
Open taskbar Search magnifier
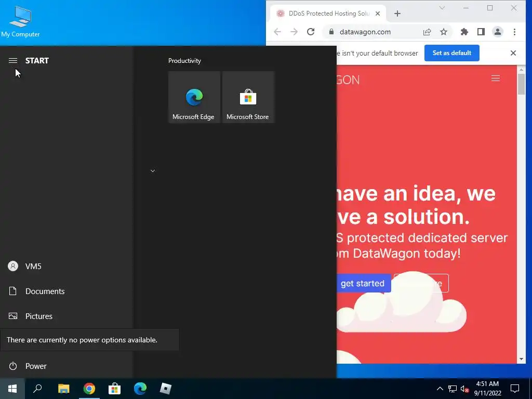pos(37,389)
